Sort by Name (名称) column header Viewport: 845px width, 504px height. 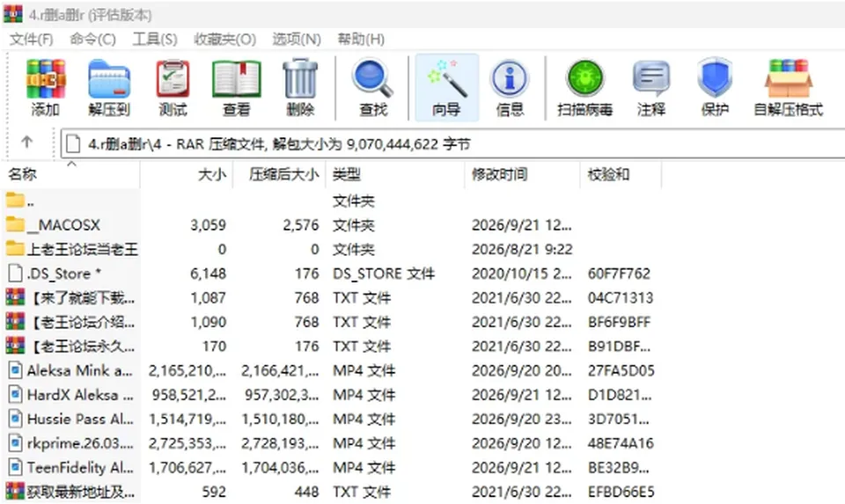pyautogui.click(x=71, y=174)
